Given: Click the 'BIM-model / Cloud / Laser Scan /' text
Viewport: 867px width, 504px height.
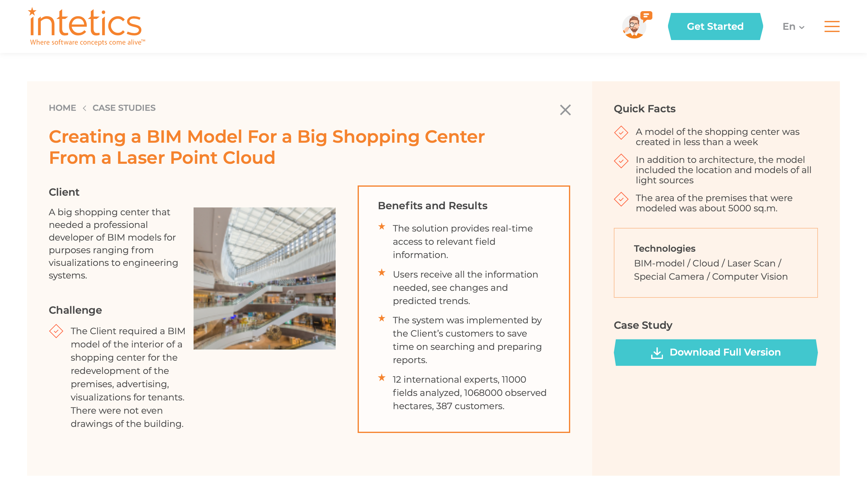Looking at the screenshot, I should 707,263.
